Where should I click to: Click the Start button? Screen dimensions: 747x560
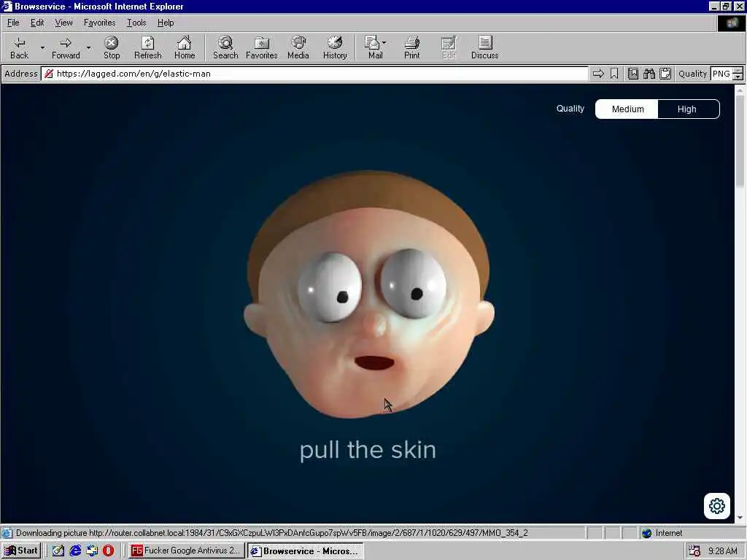(21, 551)
